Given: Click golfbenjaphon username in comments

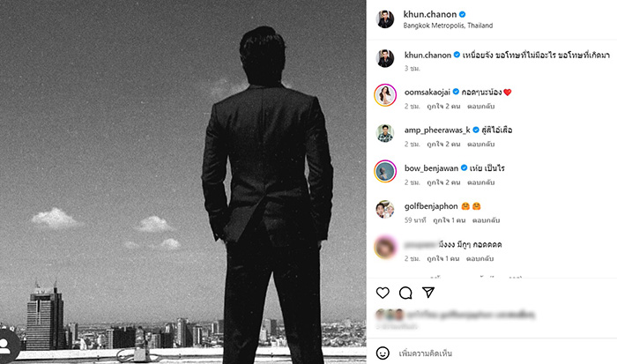Looking at the screenshot, I should tap(435, 205).
